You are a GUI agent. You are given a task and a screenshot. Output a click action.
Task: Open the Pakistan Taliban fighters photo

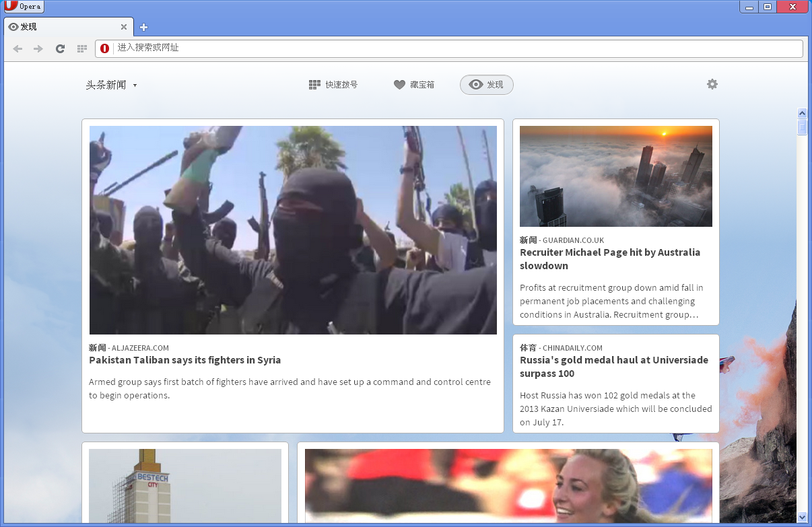293,230
